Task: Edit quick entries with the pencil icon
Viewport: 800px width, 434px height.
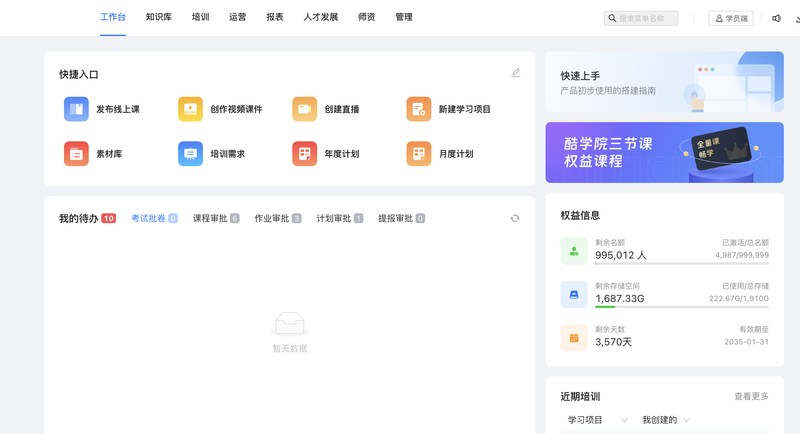Action: point(515,73)
